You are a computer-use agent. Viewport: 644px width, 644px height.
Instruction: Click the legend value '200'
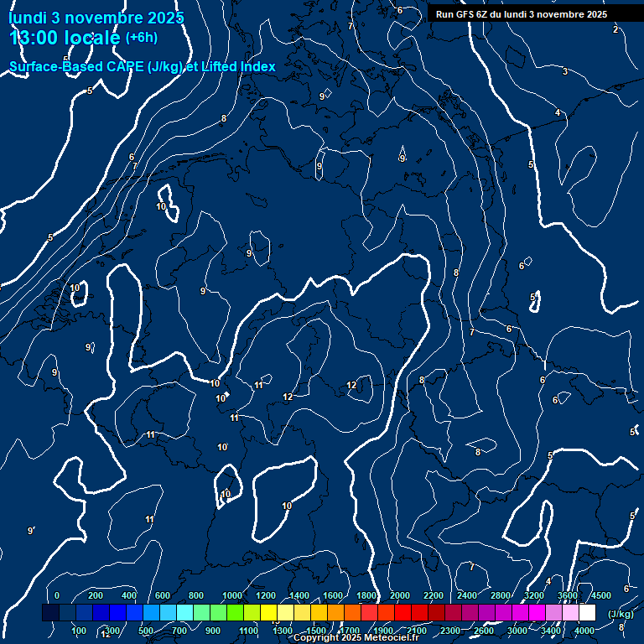[x=96, y=595]
